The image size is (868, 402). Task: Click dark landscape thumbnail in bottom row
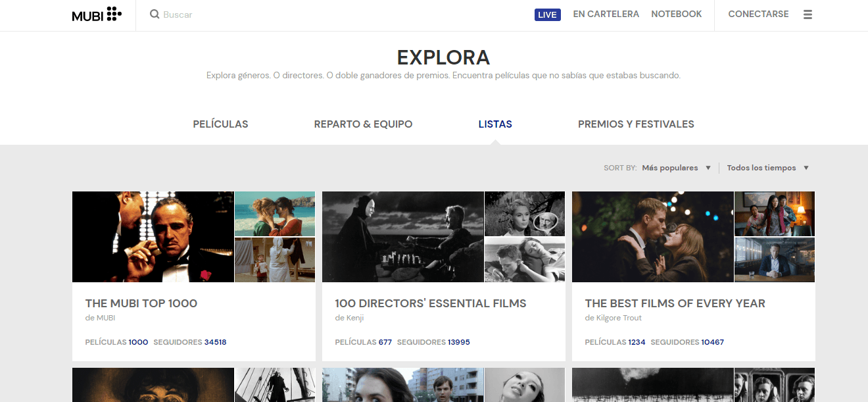tap(653, 385)
